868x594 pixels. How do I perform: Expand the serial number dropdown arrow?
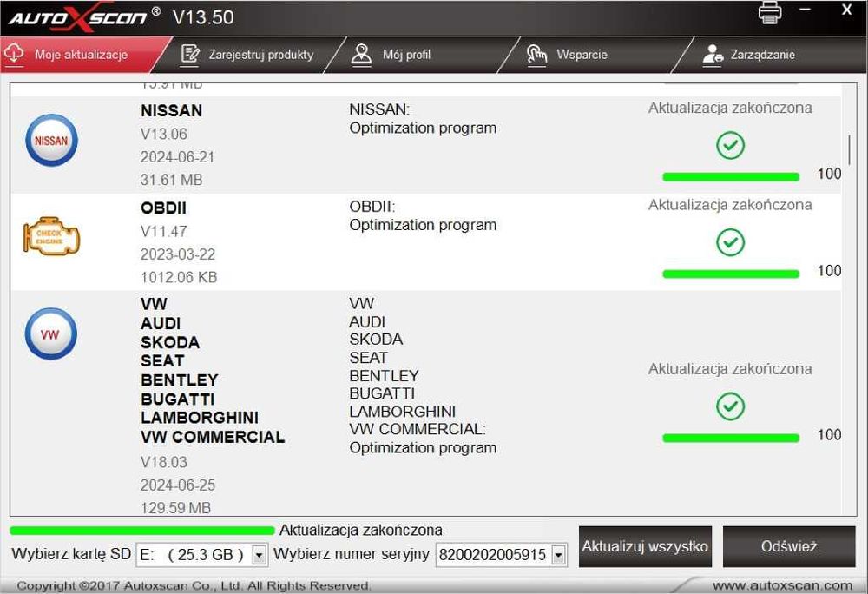click(558, 555)
